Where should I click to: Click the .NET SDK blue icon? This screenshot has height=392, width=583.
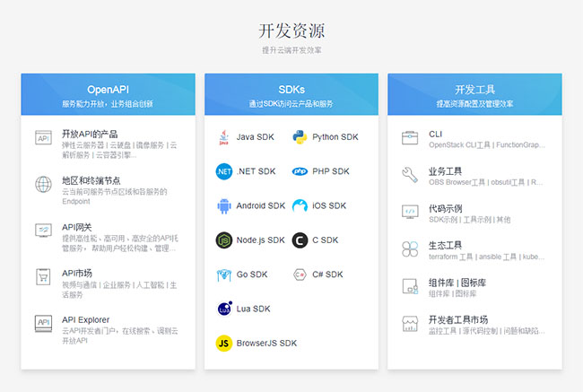pos(223,171)
